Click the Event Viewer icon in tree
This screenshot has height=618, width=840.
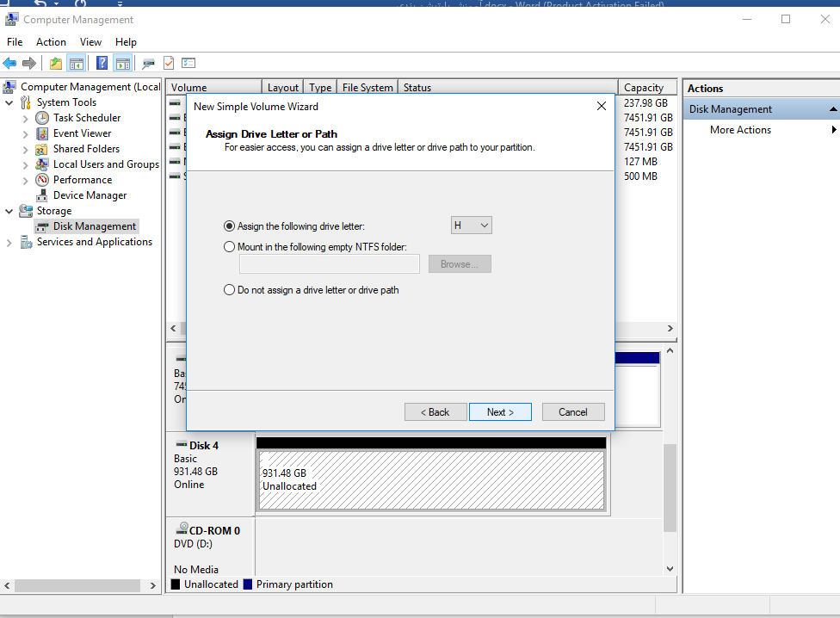tap(42, 133)
